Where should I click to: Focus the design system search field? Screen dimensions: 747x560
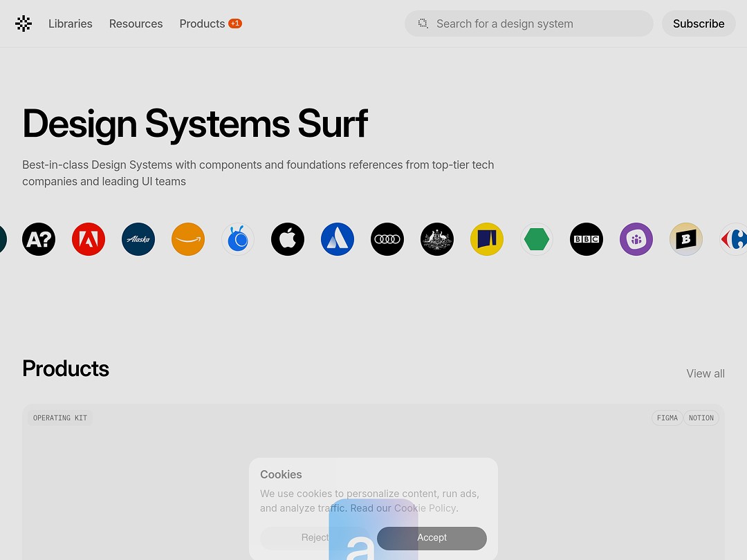point(529,24)
